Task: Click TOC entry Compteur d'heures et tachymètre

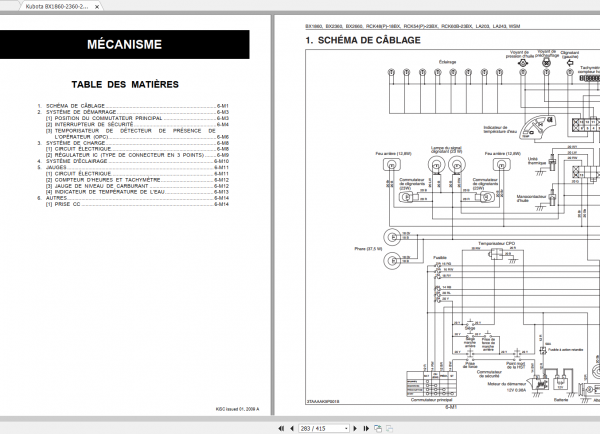Action: pyautogui.click(x=137, y=179)
